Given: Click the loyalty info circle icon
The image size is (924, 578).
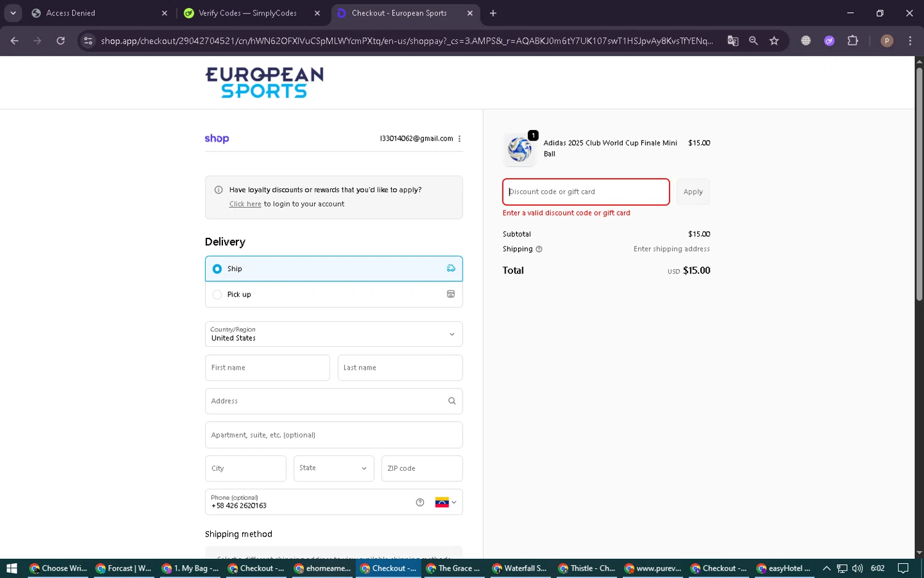Looking at the screenshot, I should point(218,190).
